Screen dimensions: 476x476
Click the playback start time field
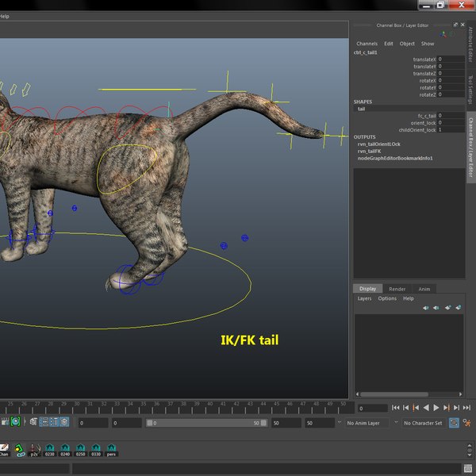(x=127, y=423)
